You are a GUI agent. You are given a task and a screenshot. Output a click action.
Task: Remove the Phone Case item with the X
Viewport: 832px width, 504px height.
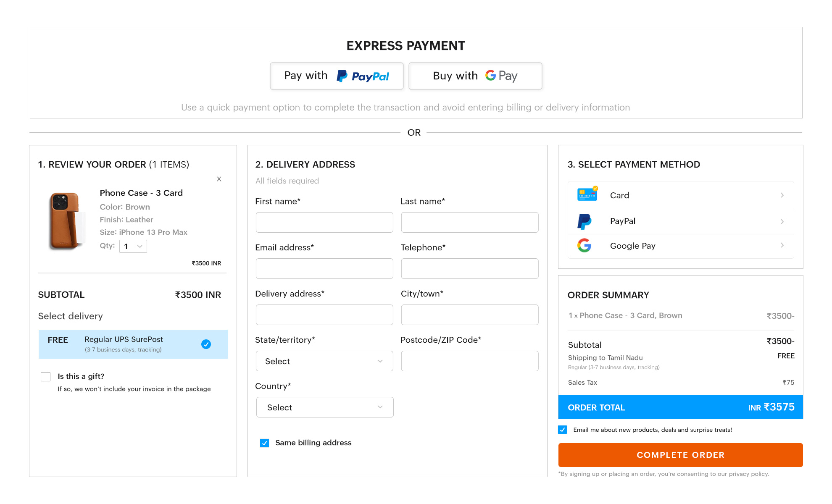219,178
